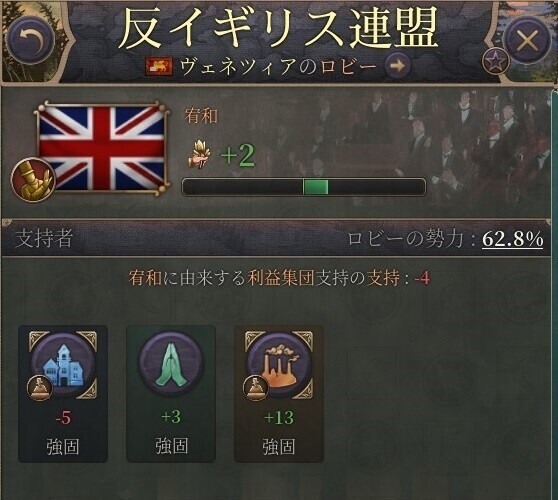Select the praying hands interest group icon
Viewport: 558px width, 500px height.
click(171, 363)
